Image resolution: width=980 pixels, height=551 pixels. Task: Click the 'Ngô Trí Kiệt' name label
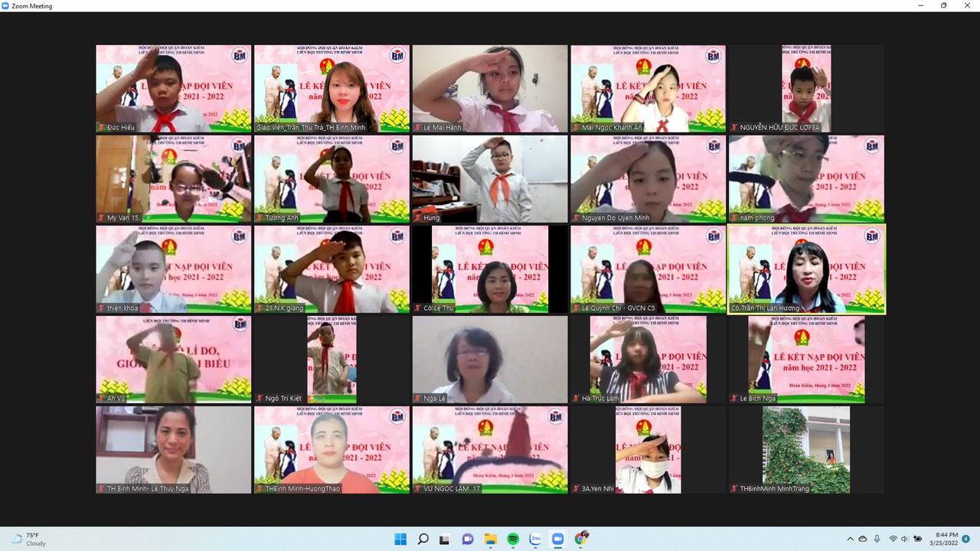(x=283, y=398)
